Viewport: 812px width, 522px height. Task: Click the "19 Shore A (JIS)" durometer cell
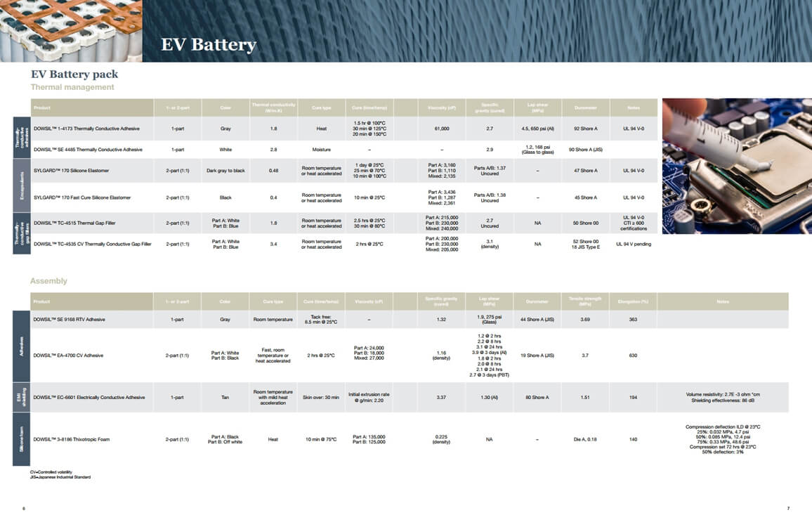(x=537, y=355)
